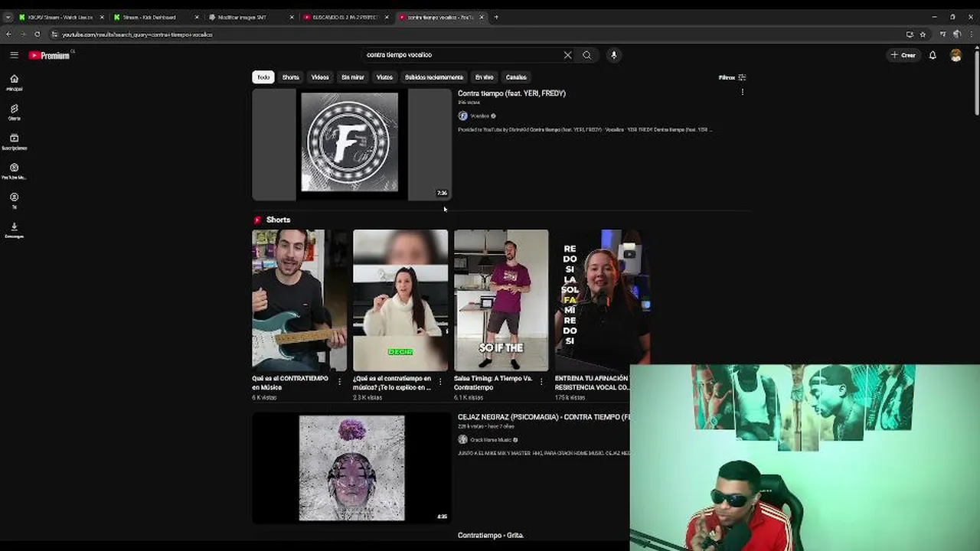Select the Canales filter chip

pos(516,77)
